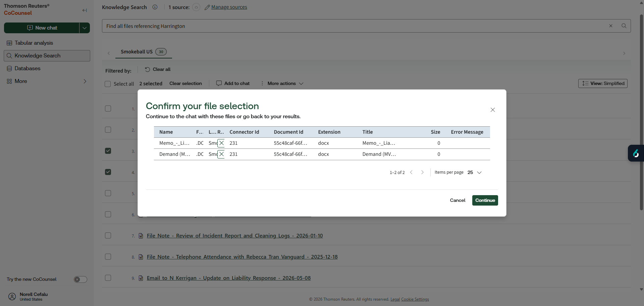The width and height of the screenshot is (644, 306).
Task: Click the Continue button
Action: tap(485, 200)
